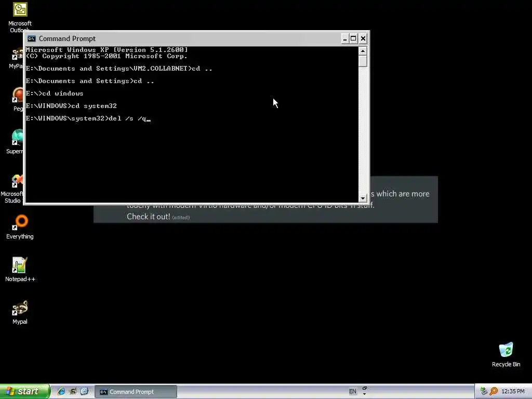
Task: Click the console scrollbar up arrow
Action: [x=363, y=51]
